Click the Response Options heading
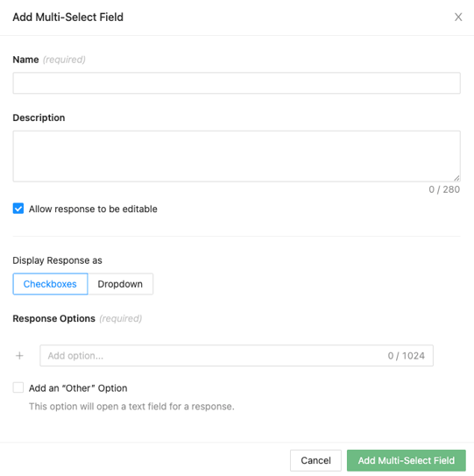Image resolution: width=474 pixels, height=476 pixels. (x=54, y=318)
